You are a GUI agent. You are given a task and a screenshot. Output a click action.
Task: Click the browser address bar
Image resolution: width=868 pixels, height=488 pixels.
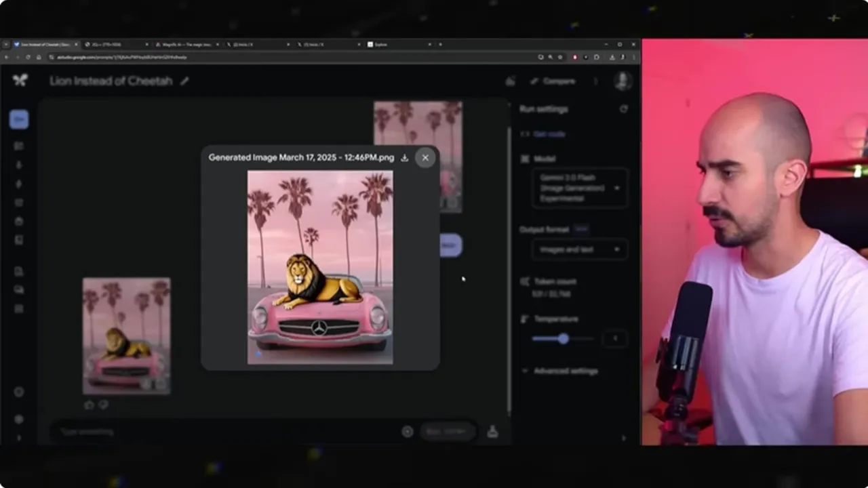pyautogui.click(x=292, y=57)
